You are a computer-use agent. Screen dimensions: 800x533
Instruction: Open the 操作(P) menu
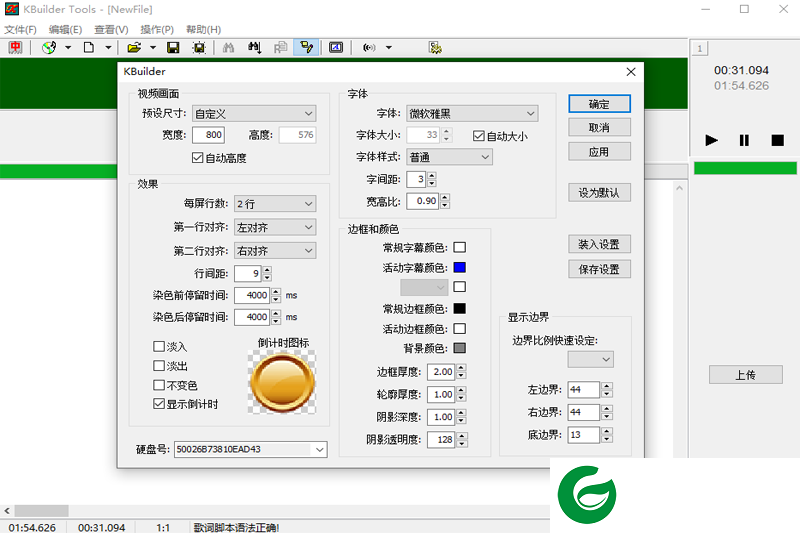coord(157,30)
